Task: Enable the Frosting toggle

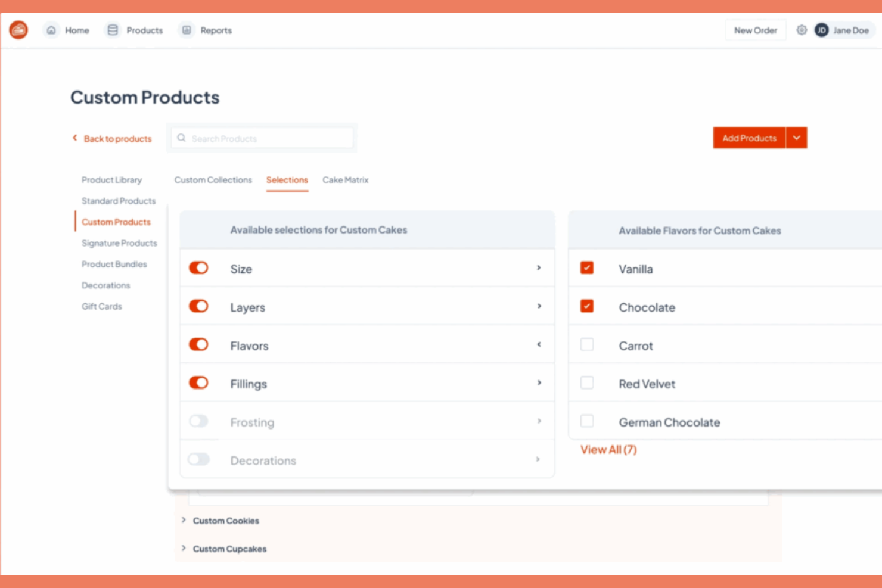Action: (x=198, y=421)
